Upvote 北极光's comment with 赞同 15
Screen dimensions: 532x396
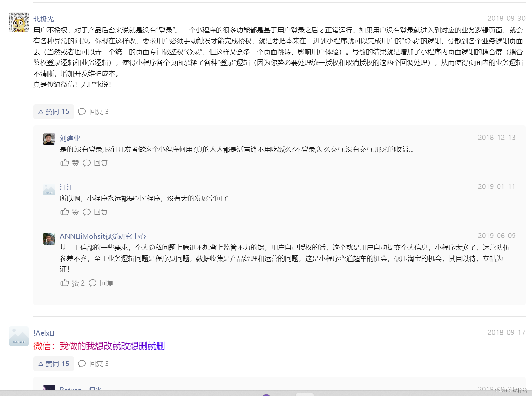pos(54,111)
